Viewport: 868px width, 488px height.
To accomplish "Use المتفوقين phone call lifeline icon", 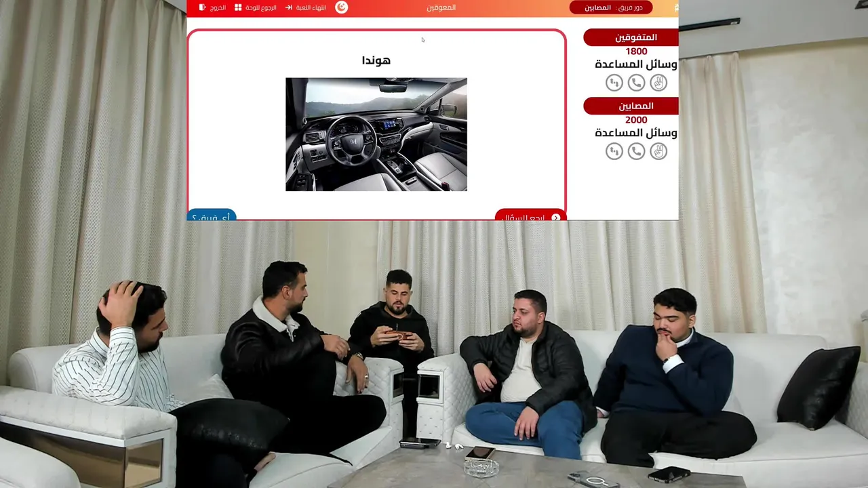I will (636, 83).
